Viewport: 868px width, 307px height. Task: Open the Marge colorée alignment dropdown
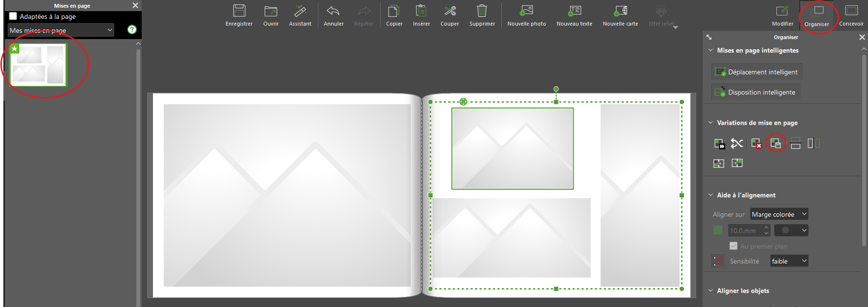(779, 214)
